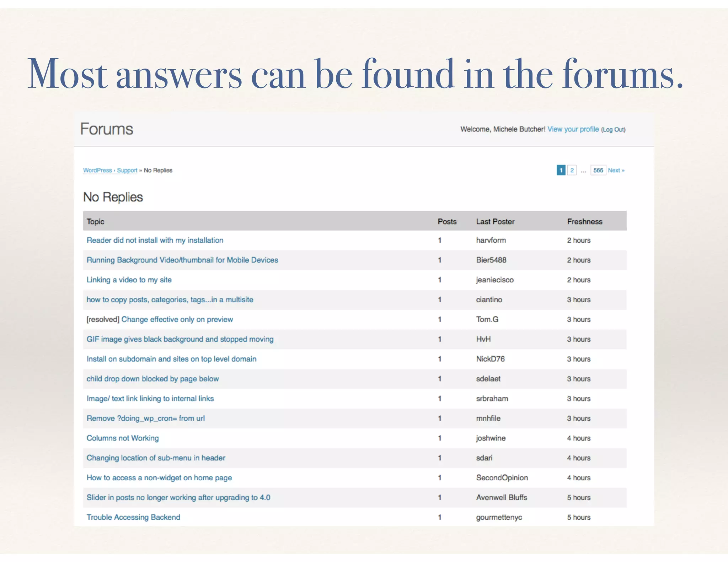
Task: Click last poster srbraham
Action: [x=492, y=399]
